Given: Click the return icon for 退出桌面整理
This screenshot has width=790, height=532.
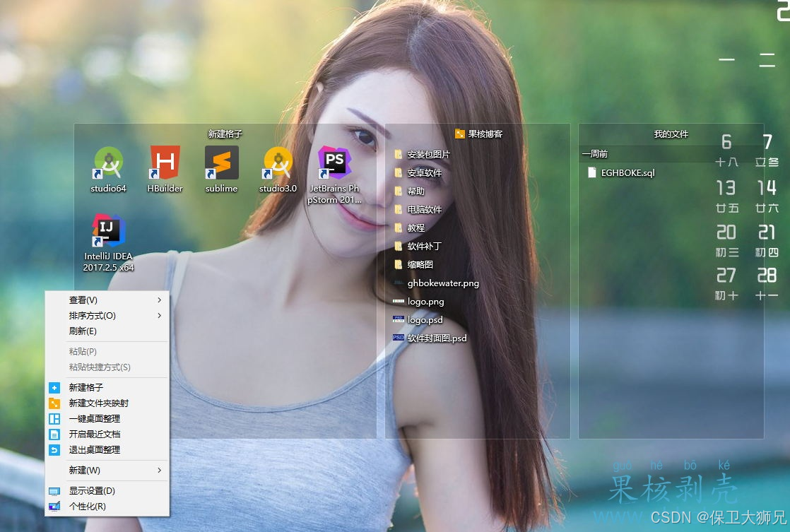Looking at the screenshot, I should point(54,450).
